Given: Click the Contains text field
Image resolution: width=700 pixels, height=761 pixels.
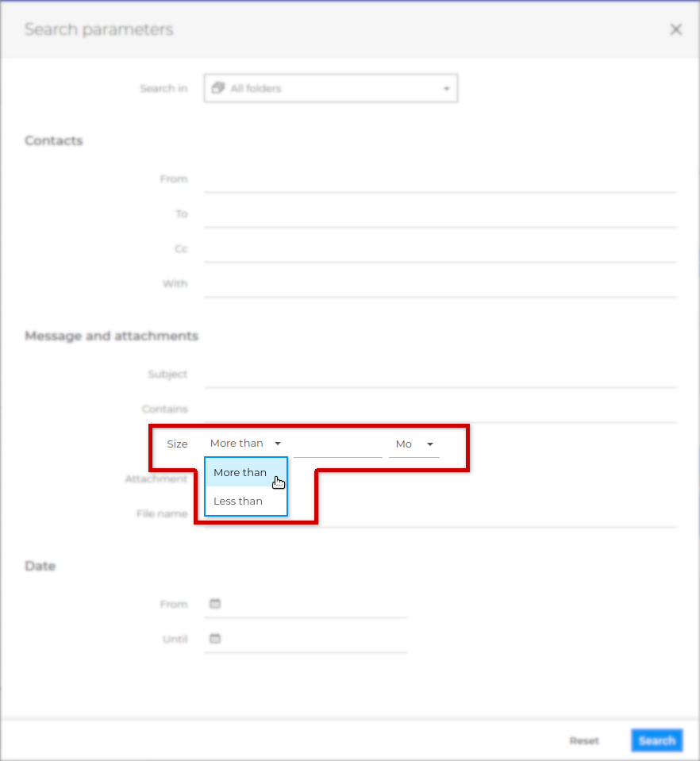Looking at the screenshot, I should pyautogui.click(x=440, y=410).
